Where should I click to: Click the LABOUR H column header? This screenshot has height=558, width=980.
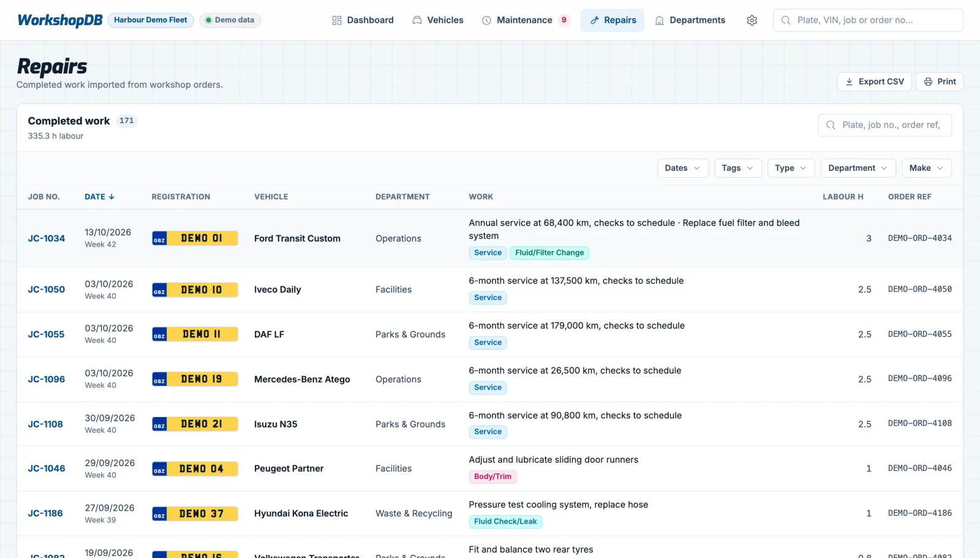click(x=843, y=197)
